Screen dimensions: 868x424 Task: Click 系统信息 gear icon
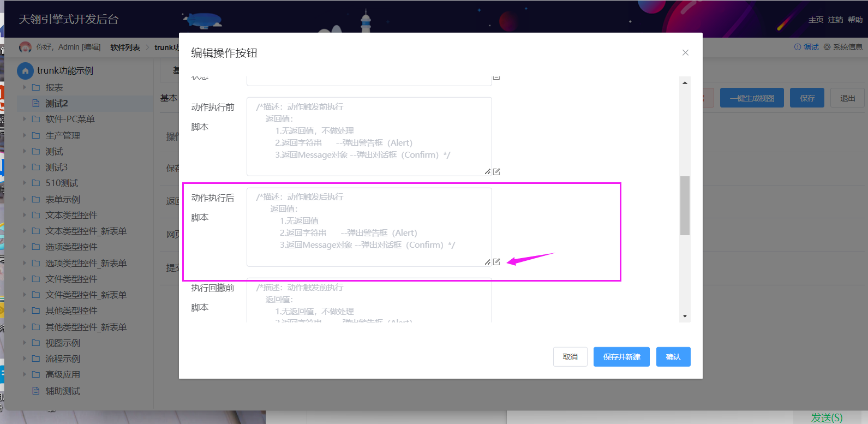tap(827, 47)
